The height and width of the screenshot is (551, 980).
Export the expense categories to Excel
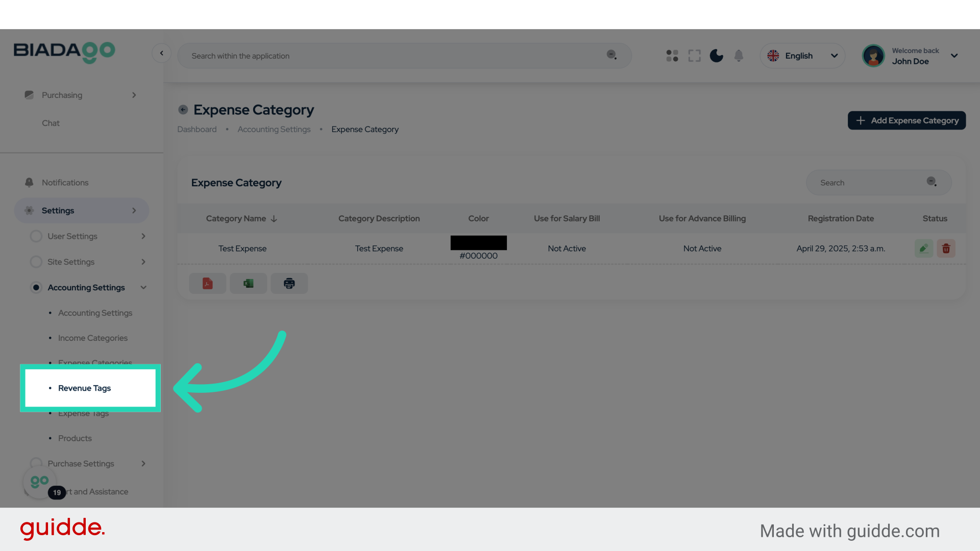tap(248, 283)
